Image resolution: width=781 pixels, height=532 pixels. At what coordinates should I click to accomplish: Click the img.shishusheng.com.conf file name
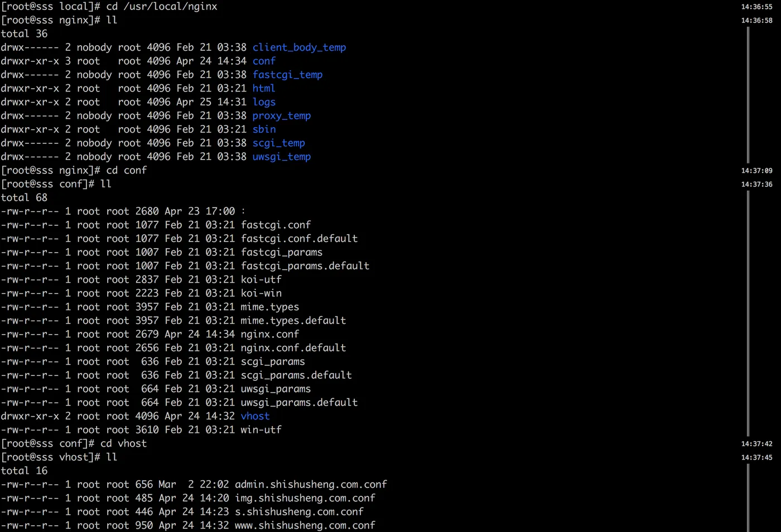click(305, 498)
